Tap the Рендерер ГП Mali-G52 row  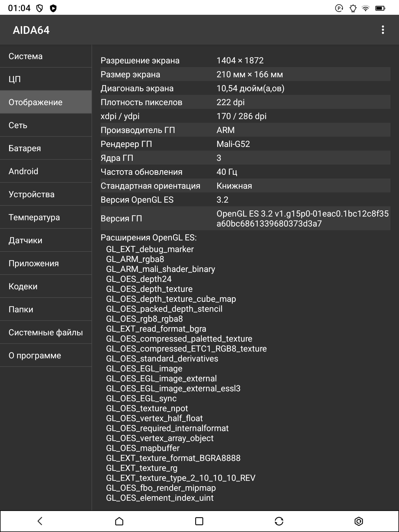(x=245, y=144)
